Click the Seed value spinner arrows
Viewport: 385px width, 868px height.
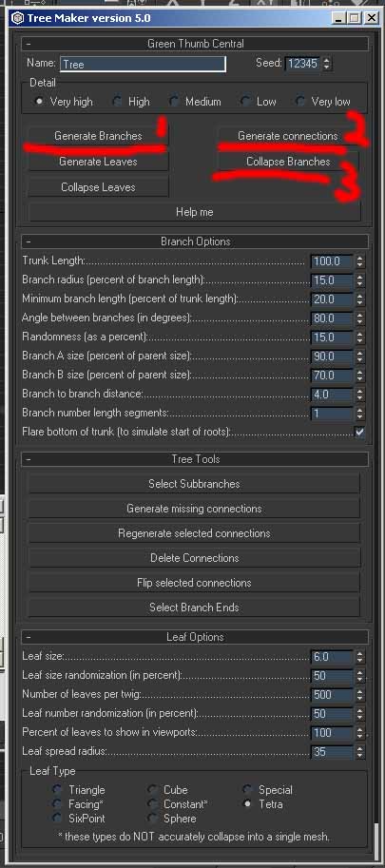point(326,64)
